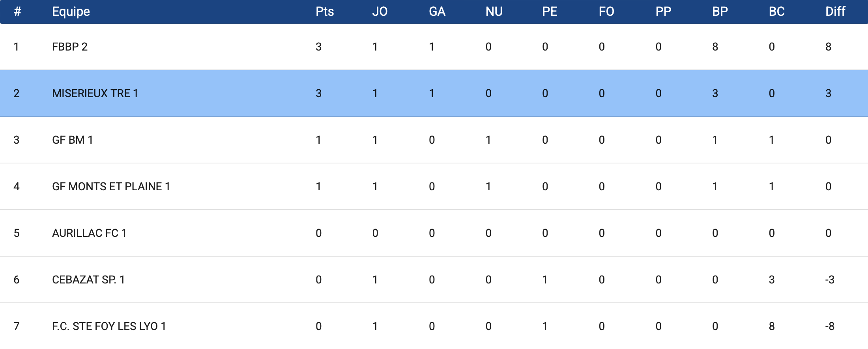The width and height of the screenshot is (868, 349).
Task: Click the Equipe column header
Action: [71, 11]
